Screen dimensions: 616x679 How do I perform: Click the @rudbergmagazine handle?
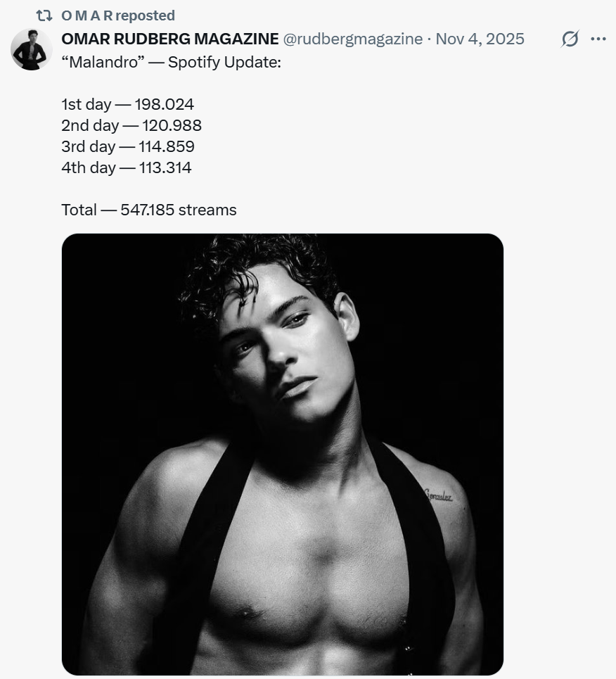pos(352,39)
